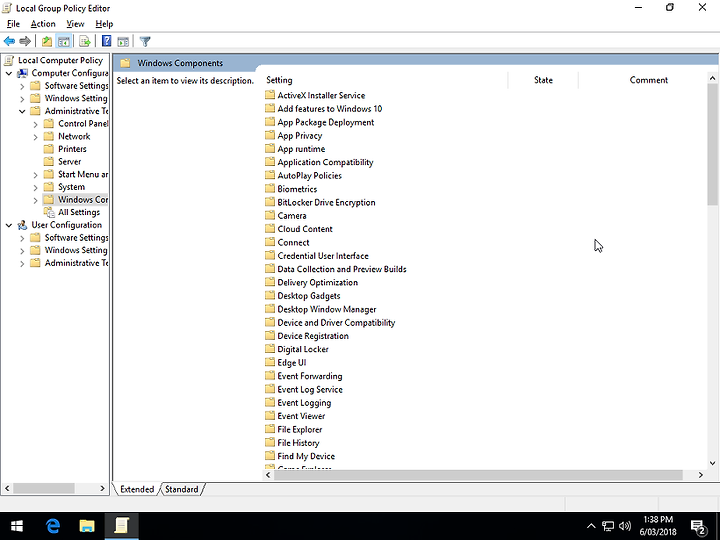720x540 pixels.
Task: Click the Up one level folder icon
Action: coord(47,41)
